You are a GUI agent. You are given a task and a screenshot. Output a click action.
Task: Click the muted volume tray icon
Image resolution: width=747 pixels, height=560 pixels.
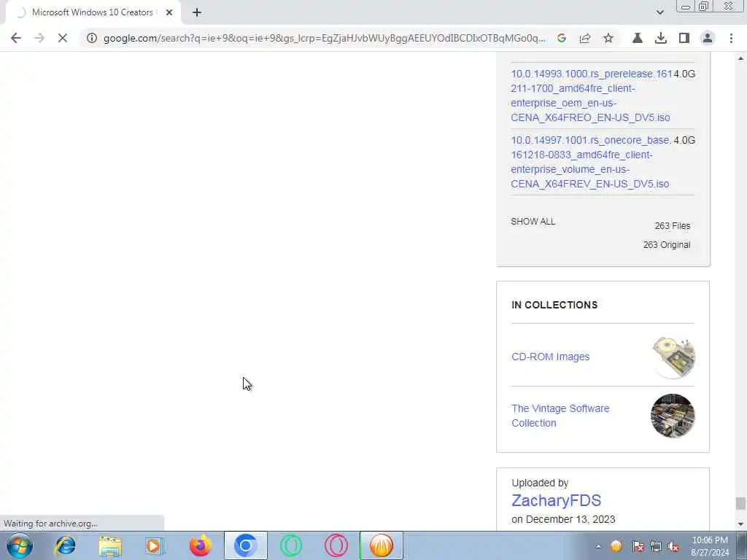coord(673,546)
